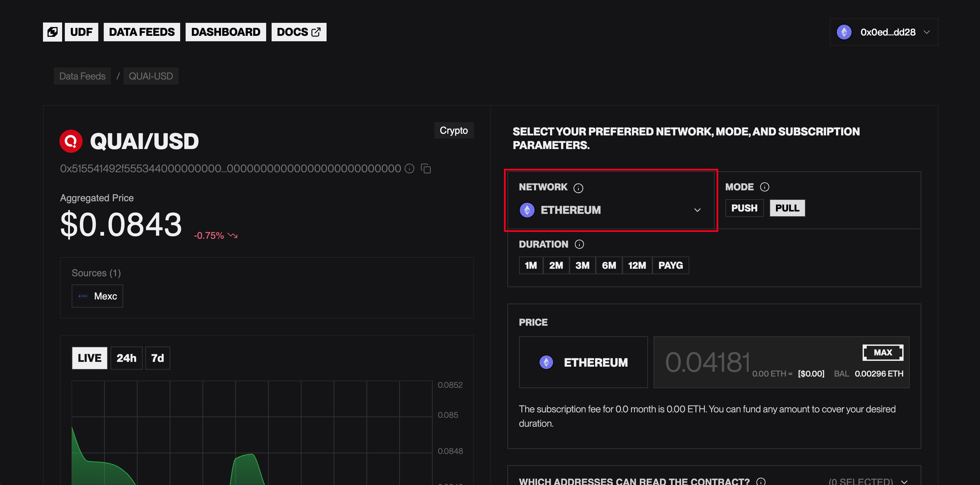Click the Duration info icon
This screenshot has width=980, height=485.
[579, 244]
